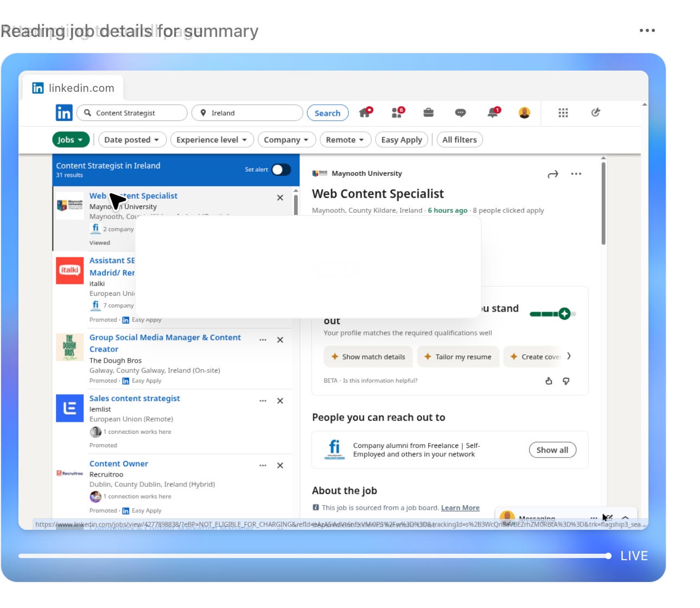The height and width of the screenshot is (608, 700).
Task: Click the Ireland location field
Action: (x=247, y=113)
